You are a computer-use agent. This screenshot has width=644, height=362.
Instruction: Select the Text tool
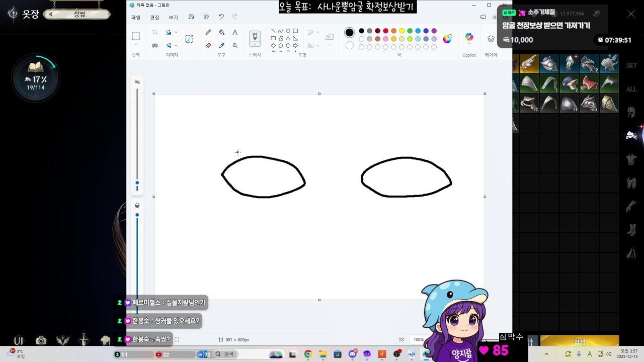pos(235,32)
